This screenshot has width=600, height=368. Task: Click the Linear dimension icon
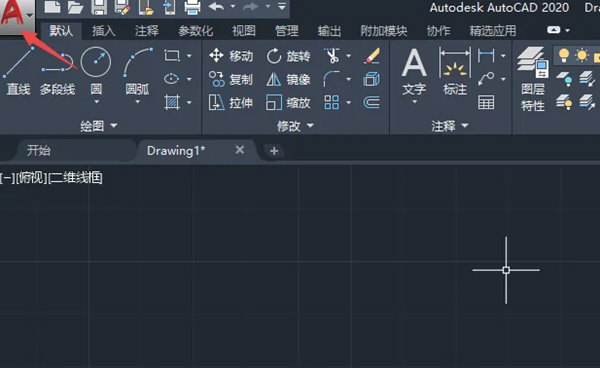pyautogui.click(x=486, y=56)
